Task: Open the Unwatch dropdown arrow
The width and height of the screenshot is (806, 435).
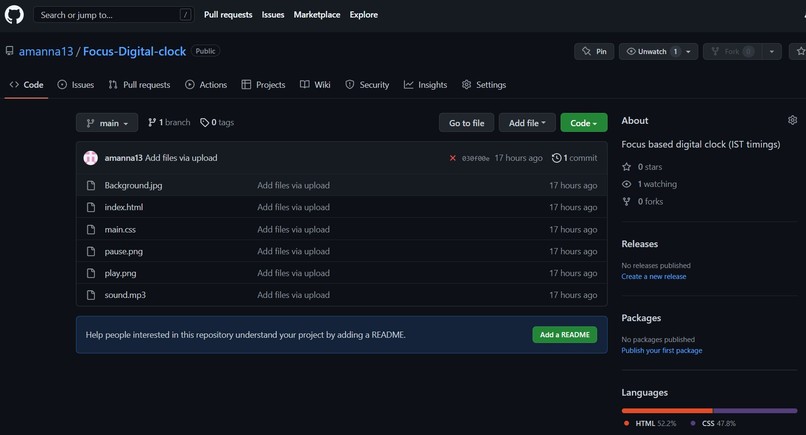Action: [x=688, y=51]
